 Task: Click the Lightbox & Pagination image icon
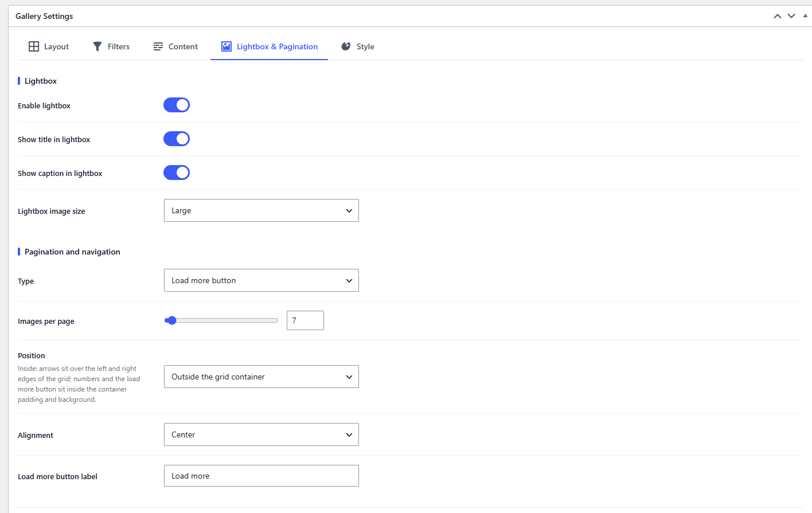227,46
